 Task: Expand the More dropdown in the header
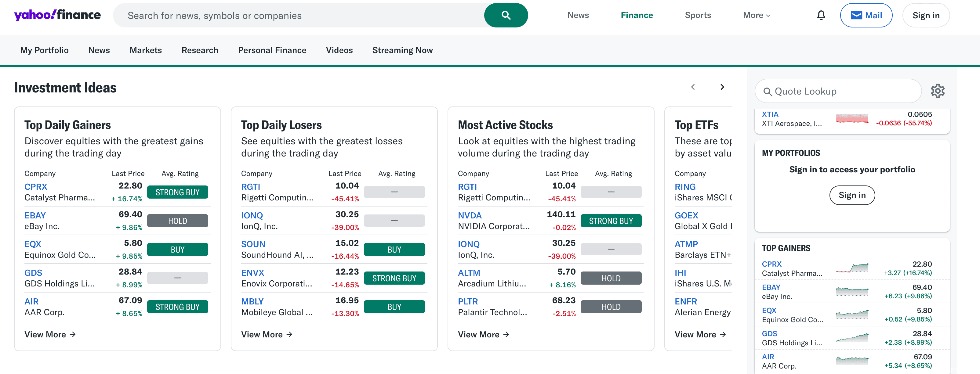(x=756, y=15)
